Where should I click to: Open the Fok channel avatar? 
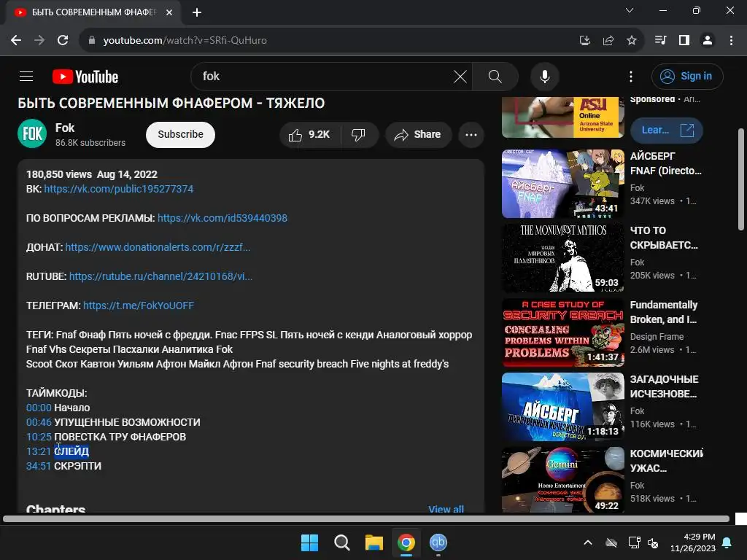32,133
